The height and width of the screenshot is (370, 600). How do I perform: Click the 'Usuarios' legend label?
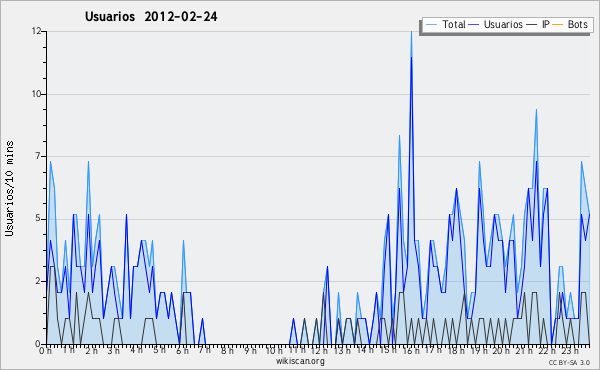coord(503,24)
